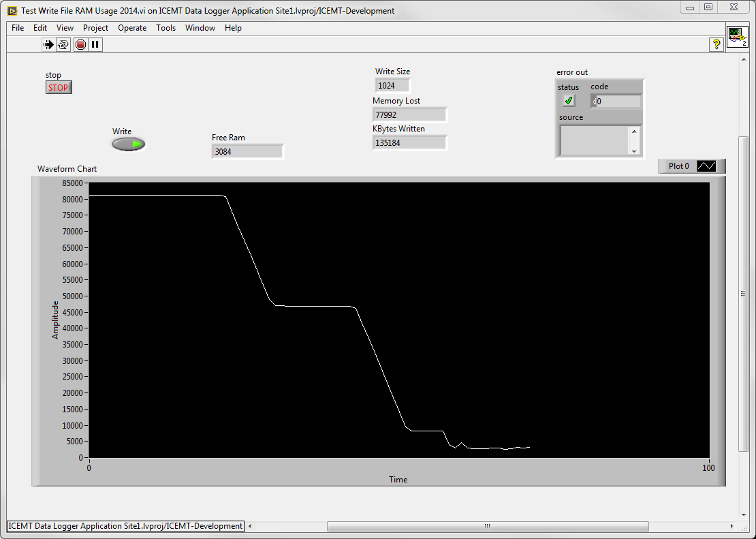Screen dimensions: 756x539
Task: Click the vertical scrollbar down arrow
Action: [743, 515]
